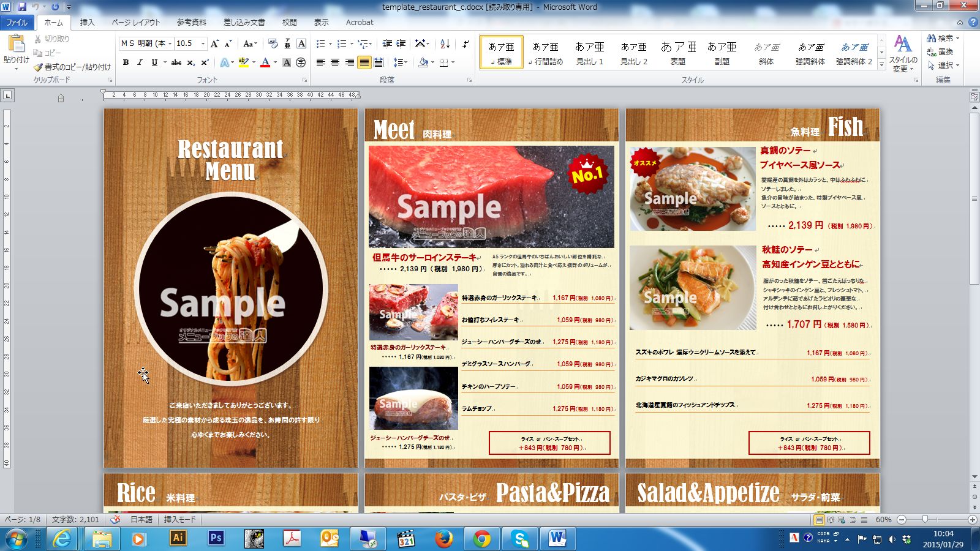Click the 置換 replace button
Screen dimensions: 980x551
pos(941,51)
